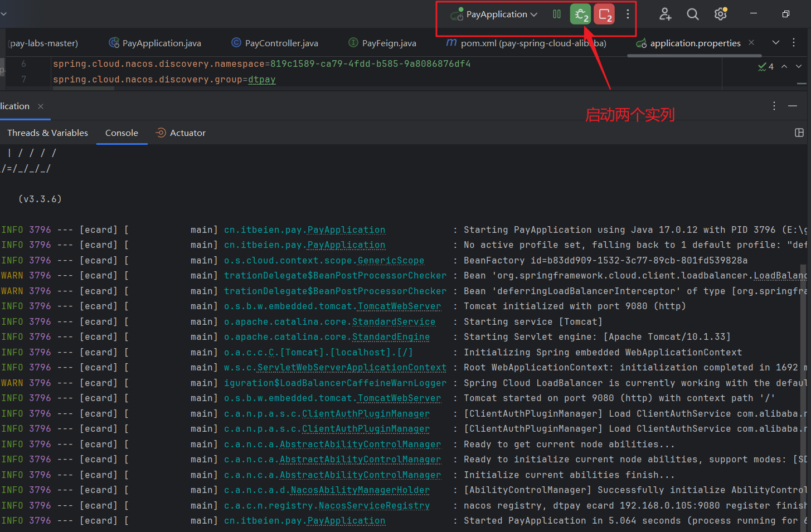Click the 'Starting service [Tomcat]' log message
The height and width of the screenshot is (532, 811).
(x=533, y=322)
